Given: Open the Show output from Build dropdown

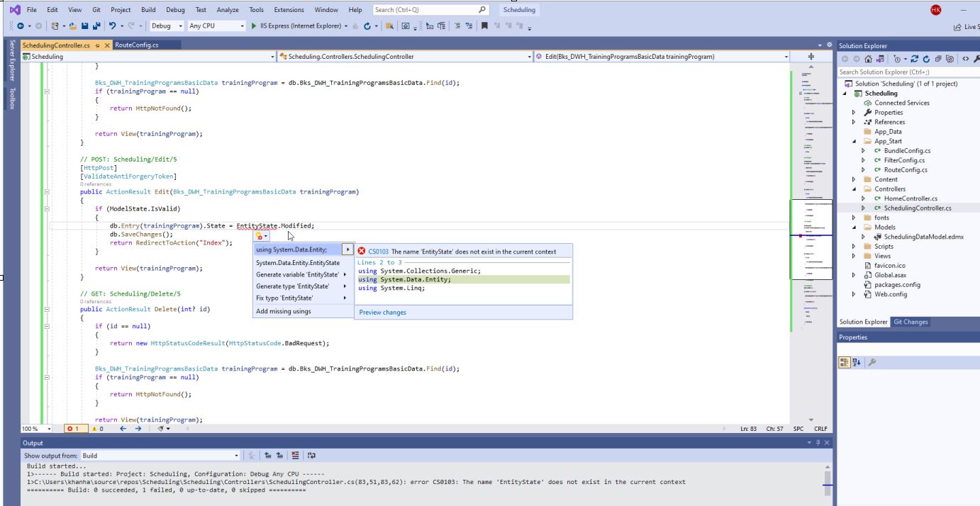Looking at the screenshot, I should pyautogui.click(x=160, y=456).
